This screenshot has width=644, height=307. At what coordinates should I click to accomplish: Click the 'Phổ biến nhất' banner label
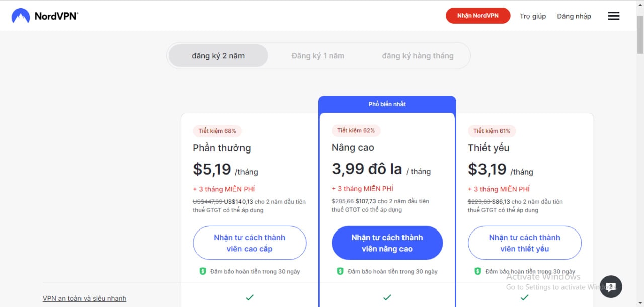click(x=387, y=104)
